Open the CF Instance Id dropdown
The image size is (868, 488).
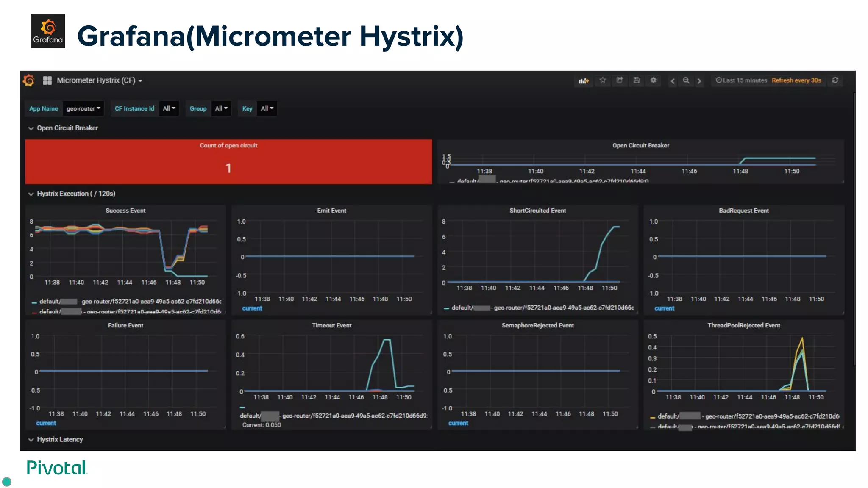pos(169,108)
